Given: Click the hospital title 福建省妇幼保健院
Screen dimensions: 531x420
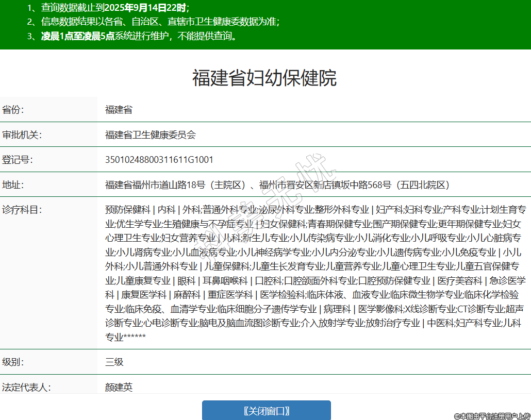Looking at the screenshot, I should pyautogui.click(x=264, y=78).
